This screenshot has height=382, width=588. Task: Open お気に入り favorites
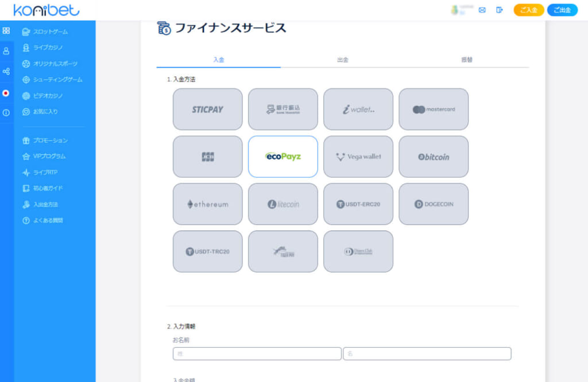(x=40, y=112)
